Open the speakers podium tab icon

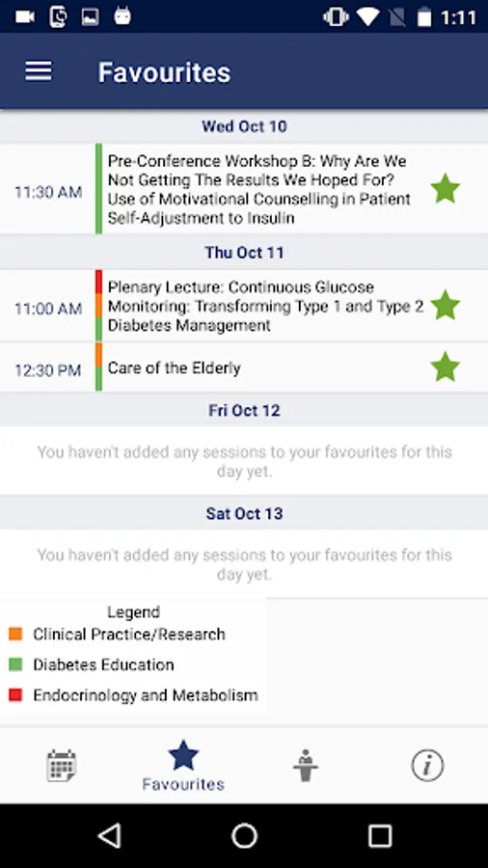[x=306, y=766]
